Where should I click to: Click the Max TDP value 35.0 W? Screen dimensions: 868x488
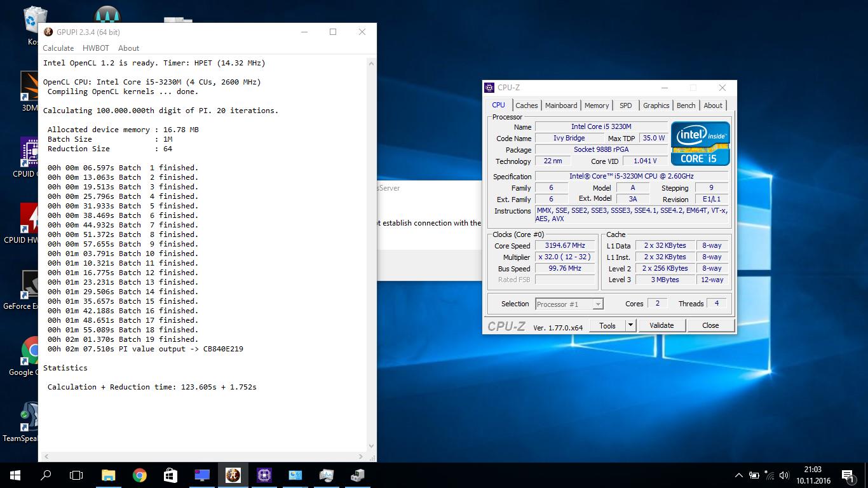(653, 138)
